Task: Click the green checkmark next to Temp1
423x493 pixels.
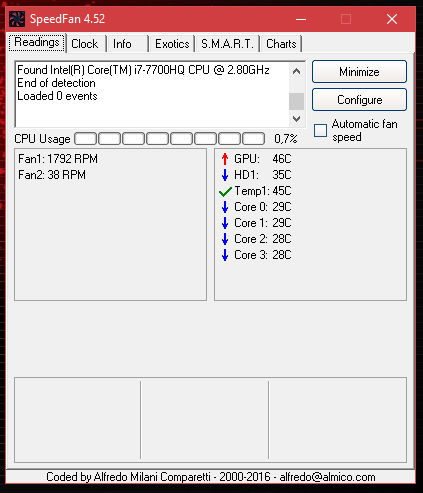Action: pyautogui.click(x=225, y=191)
